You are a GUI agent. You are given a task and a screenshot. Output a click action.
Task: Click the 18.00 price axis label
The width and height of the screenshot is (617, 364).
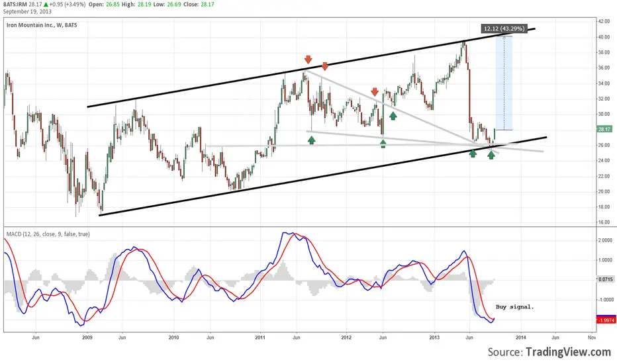coord(604,207)
